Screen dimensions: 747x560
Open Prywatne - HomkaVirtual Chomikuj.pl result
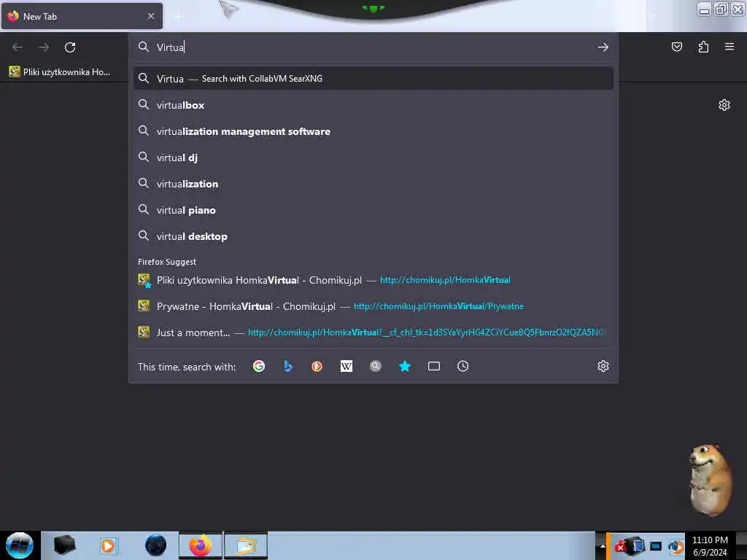pyautogui.click(x=373, y=306)
